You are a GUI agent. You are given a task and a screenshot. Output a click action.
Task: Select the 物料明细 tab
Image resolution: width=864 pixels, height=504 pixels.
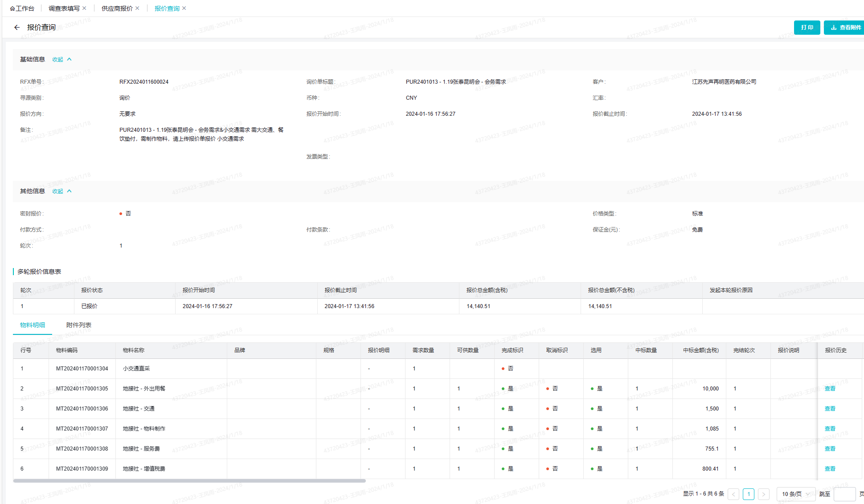point(33,325)
